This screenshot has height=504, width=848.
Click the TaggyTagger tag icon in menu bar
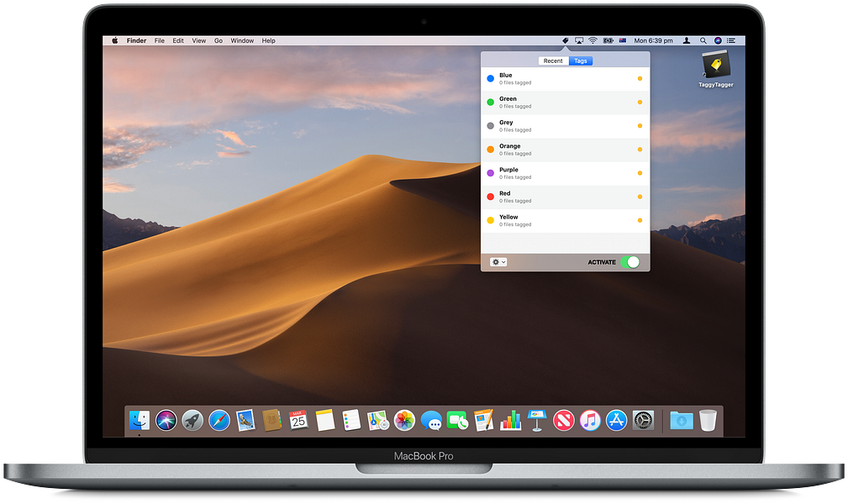tap(565, 40)
